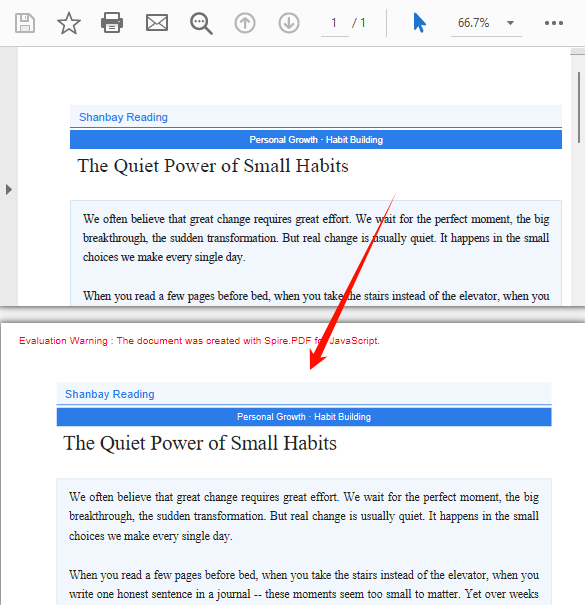
Task: Bookmark the file with the star icon
Action: [x=69, y=23]
